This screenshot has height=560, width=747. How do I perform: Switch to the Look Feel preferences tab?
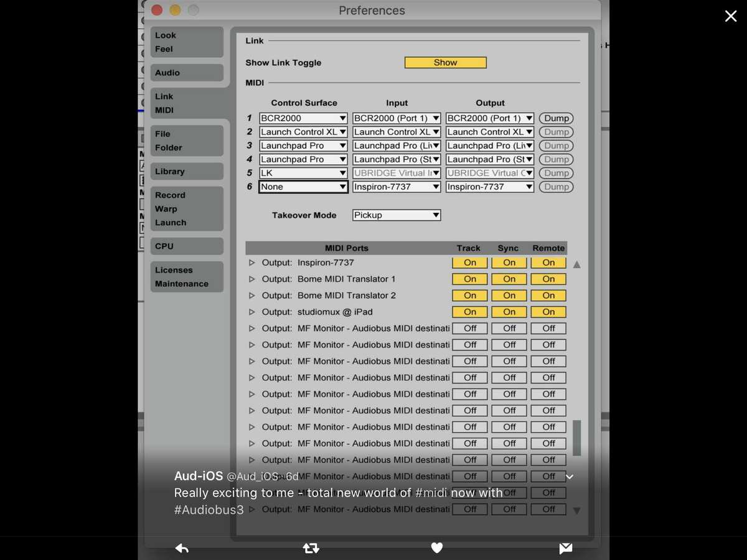(x=187, y=42)
